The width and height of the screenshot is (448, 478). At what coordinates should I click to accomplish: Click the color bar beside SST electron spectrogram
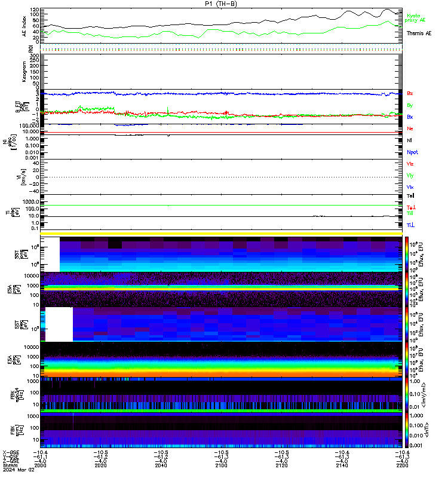pos(407,324)
